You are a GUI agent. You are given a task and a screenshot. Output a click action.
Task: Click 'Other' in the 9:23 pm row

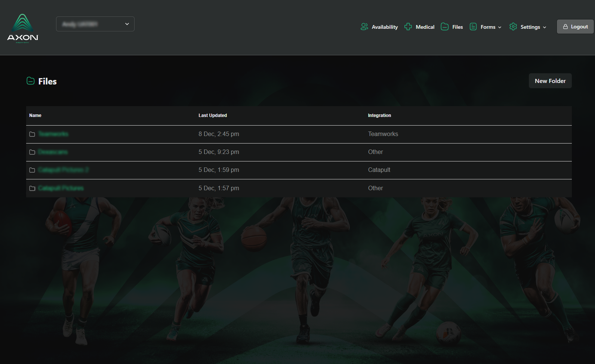[x=375, y=152]
